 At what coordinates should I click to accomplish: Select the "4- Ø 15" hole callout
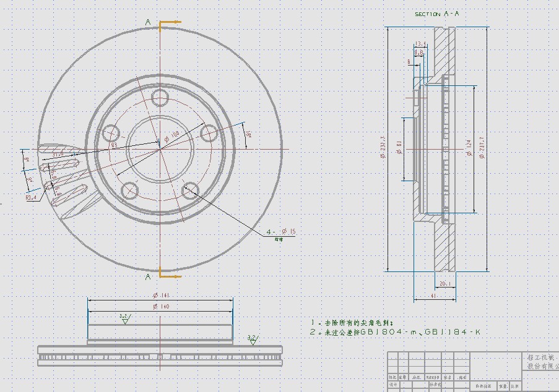coord(281,232)
